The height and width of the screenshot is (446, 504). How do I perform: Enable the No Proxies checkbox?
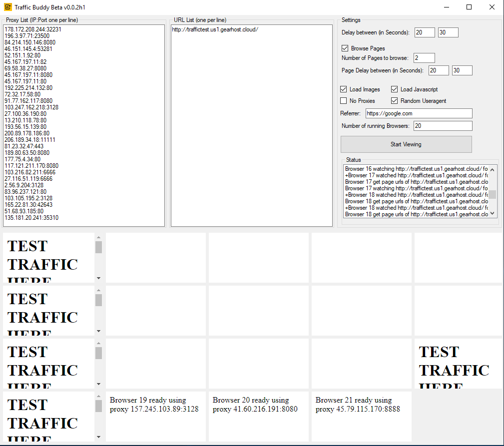tap(344, 101)
